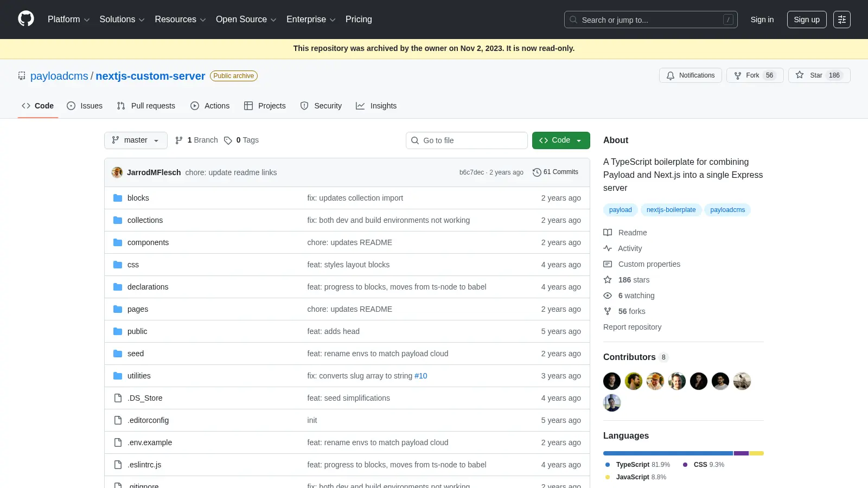Click the global navigation settings icon

click(842, 20)
